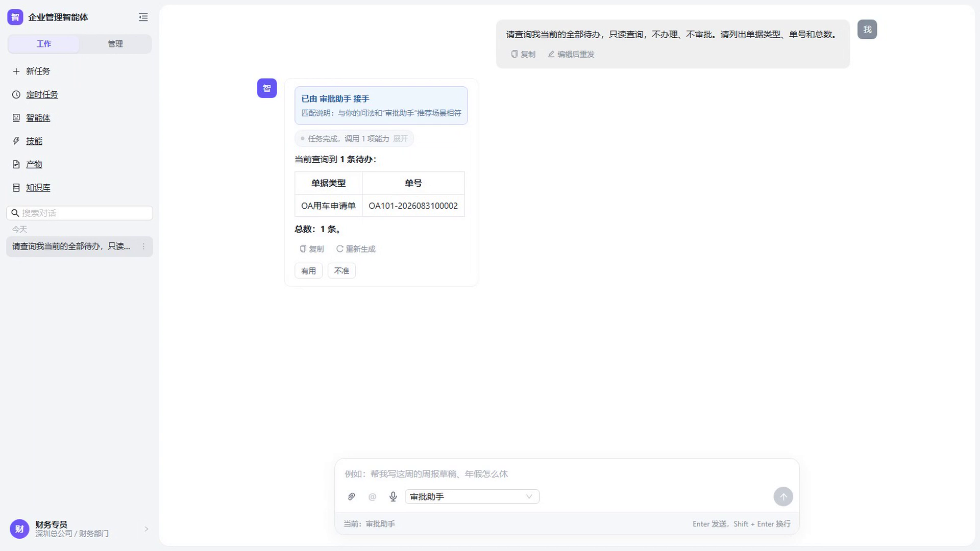Image resolution: width=980 pixels, height=551 pixels.
Task: Click the 单据类型 column header
Action: click(329, 183)
